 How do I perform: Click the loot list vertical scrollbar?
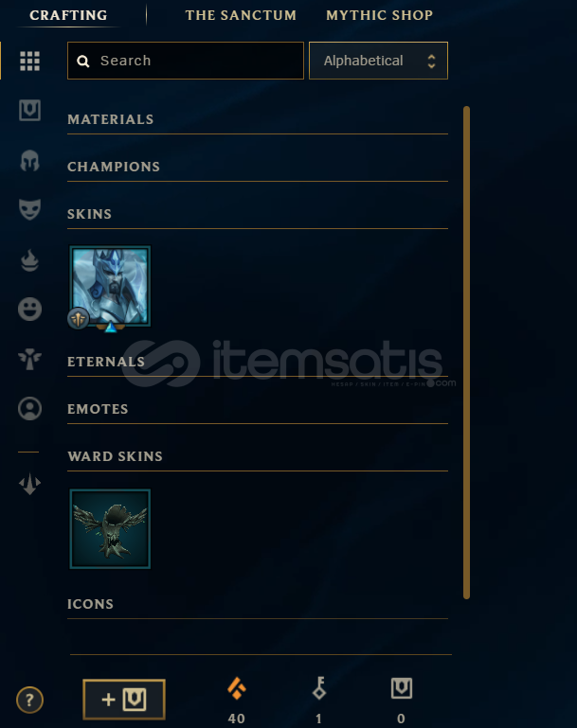pos(466,352)
